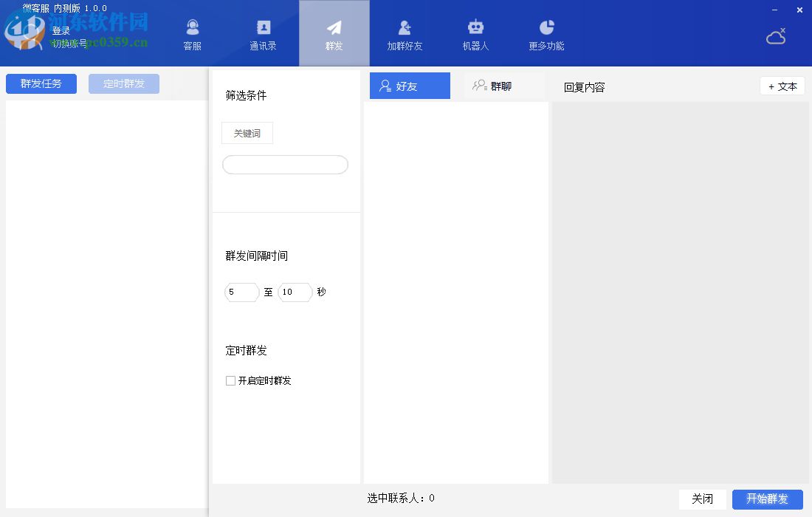Screen dimensions: 812x517
Task: Click the 切换账号 switch account link
Action: click(69, 44)
